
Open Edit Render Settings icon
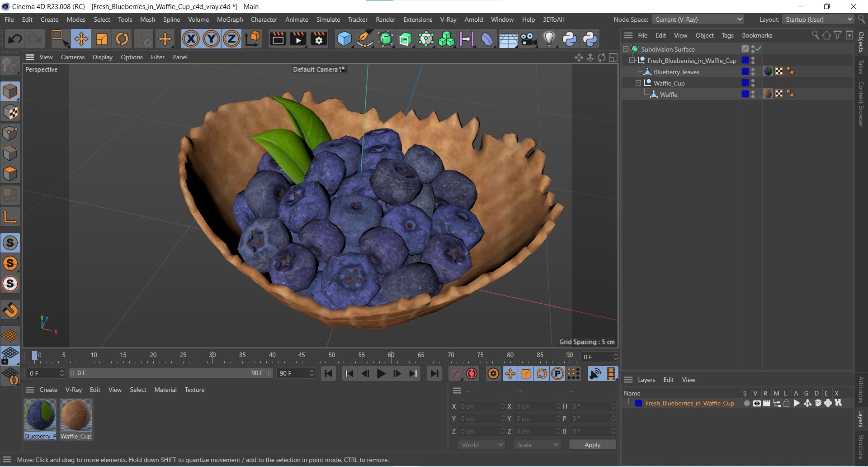pos(319,39)
